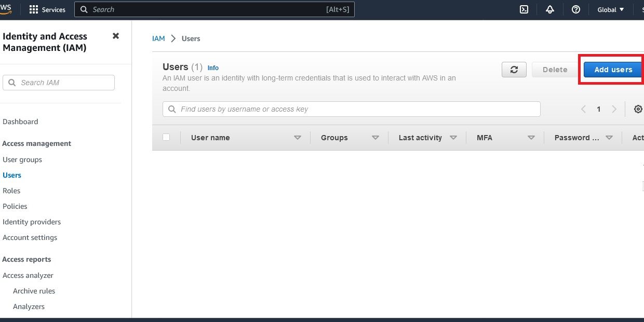Screen dimensions: 644x322
Task: Open the User name column filter
Action: [298, 137]
